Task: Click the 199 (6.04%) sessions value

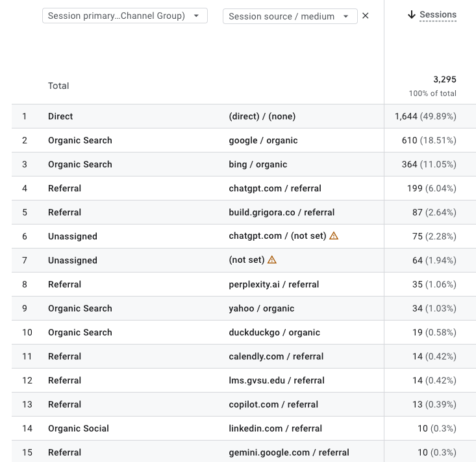Action: pos(432,188)
